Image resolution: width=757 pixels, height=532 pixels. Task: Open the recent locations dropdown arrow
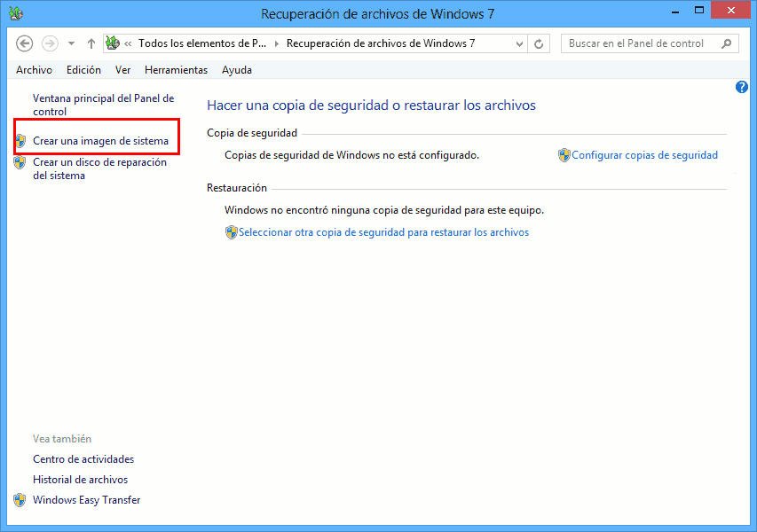click(72, 43)
